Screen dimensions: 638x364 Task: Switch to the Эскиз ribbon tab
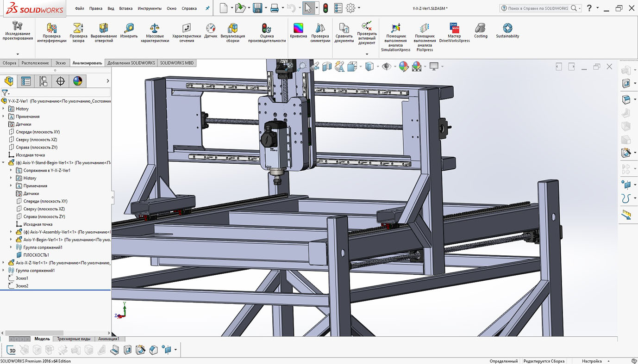[61, 63]
